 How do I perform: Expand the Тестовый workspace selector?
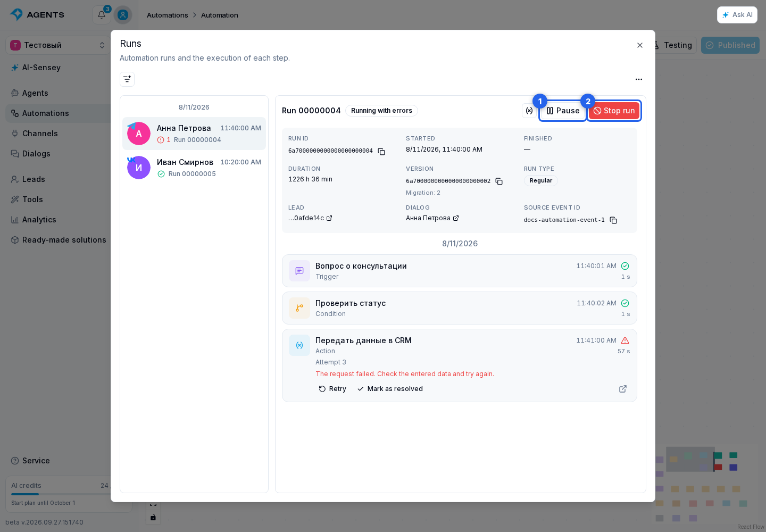[58, 45]
